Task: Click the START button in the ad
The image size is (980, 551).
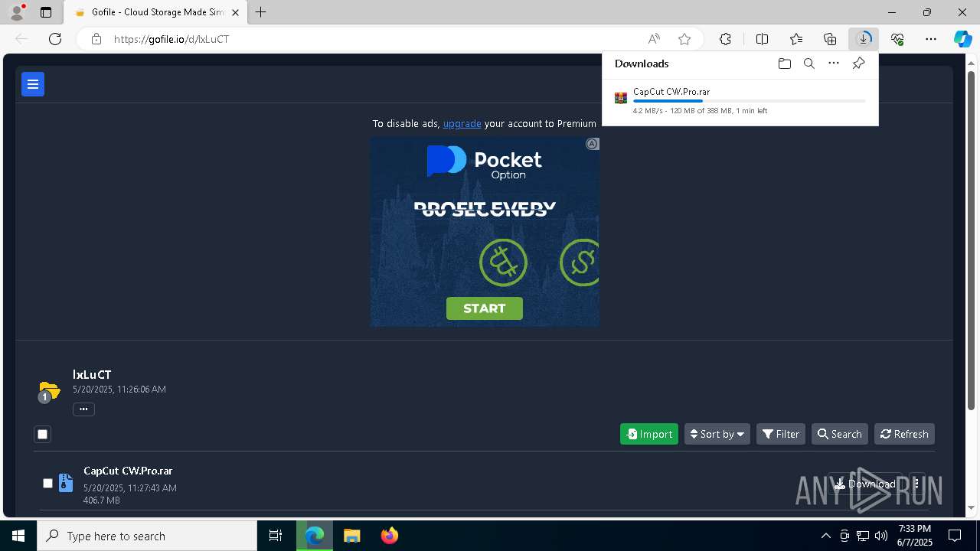Action: coord(485,308)
